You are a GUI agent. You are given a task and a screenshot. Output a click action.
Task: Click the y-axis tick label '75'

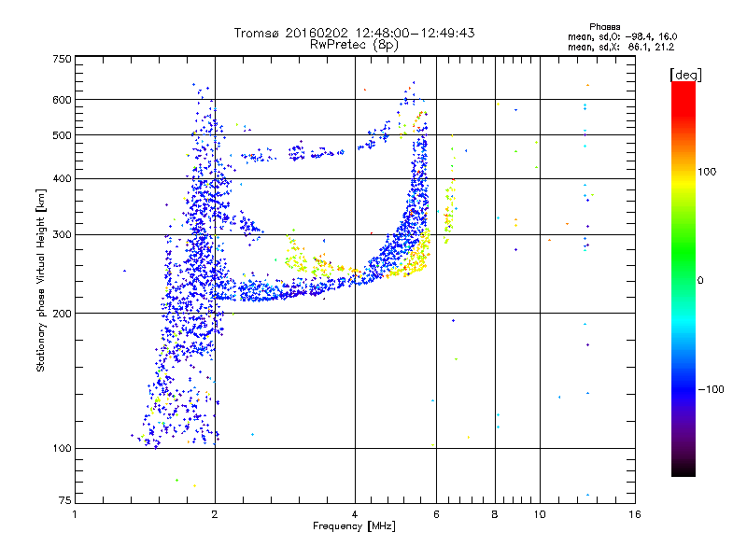click(x=65, y=500)
